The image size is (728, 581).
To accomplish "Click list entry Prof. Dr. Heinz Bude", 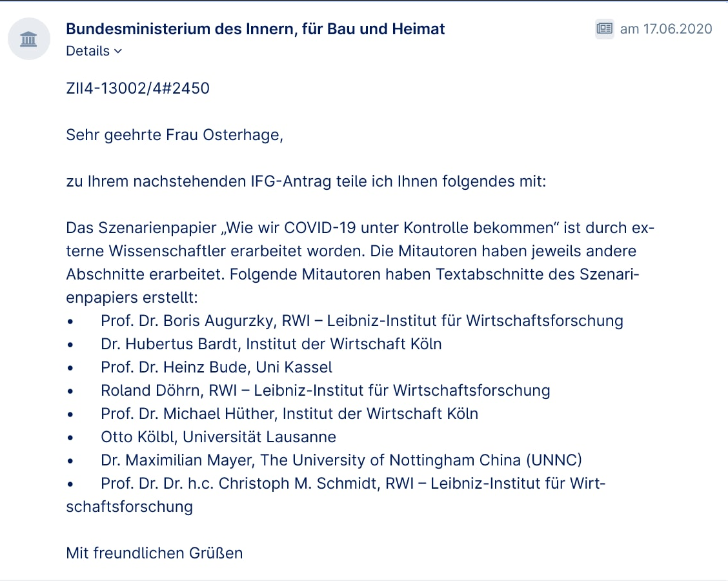I will pyautogui.click(x=216, y=367).
